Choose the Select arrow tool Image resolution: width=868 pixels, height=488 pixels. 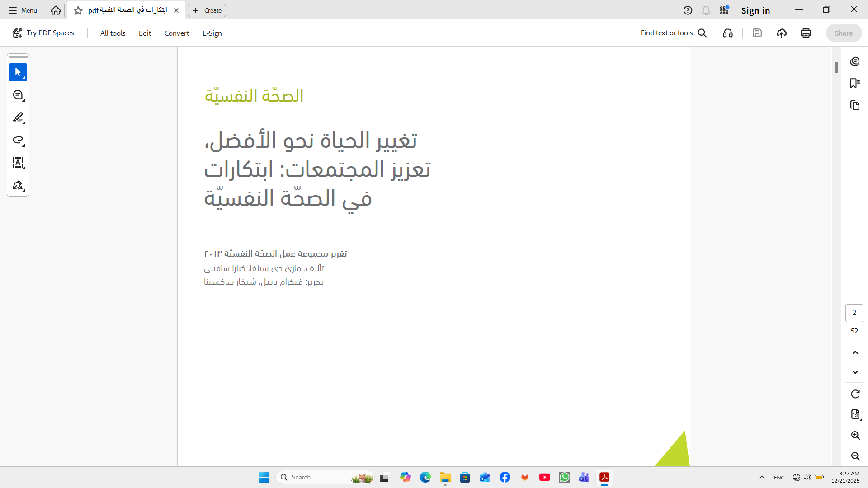coord(18,72)
